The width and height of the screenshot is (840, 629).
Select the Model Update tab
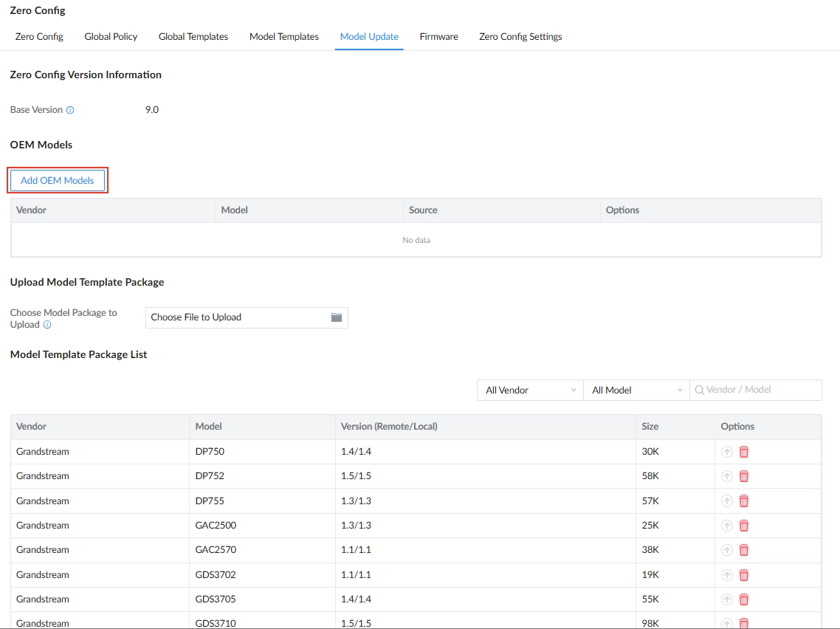369,36
